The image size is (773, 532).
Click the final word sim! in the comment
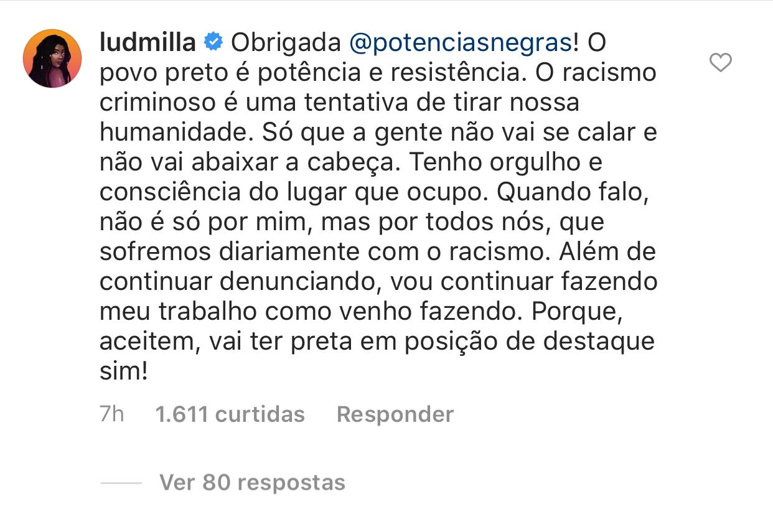coord(123,371)
